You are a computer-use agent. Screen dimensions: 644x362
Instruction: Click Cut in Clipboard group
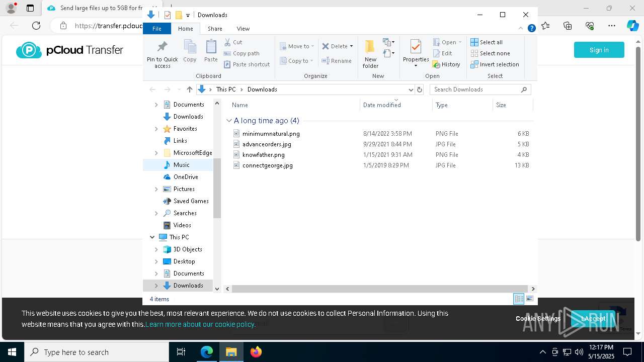click(x=233, y=42)
